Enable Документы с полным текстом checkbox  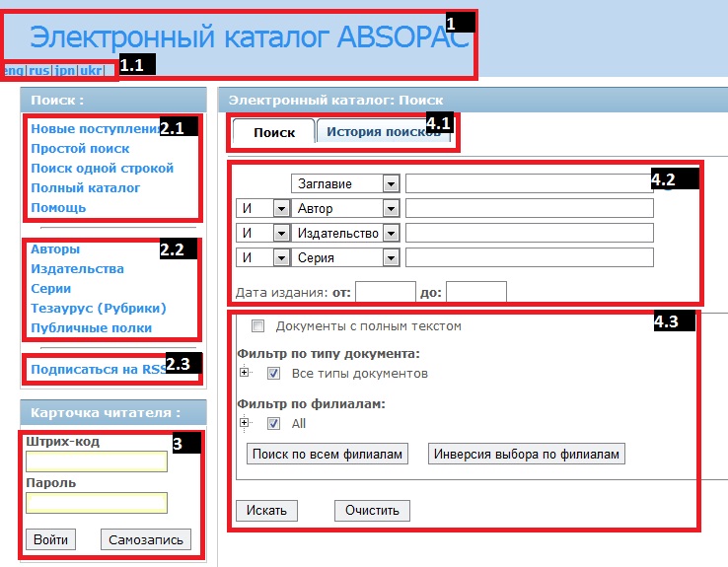[258, 326]
